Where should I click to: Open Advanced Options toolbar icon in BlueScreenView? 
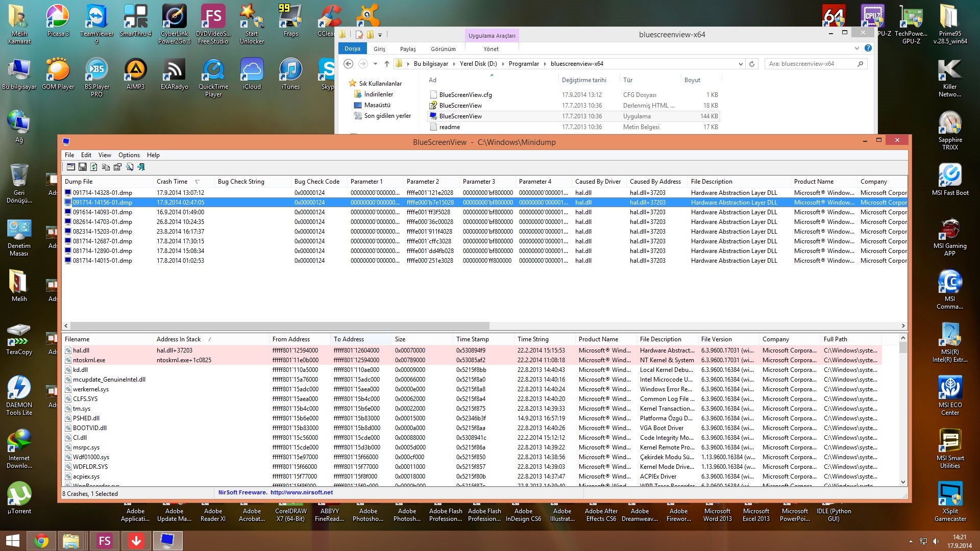pyautogui.click(x=71, y=167)
